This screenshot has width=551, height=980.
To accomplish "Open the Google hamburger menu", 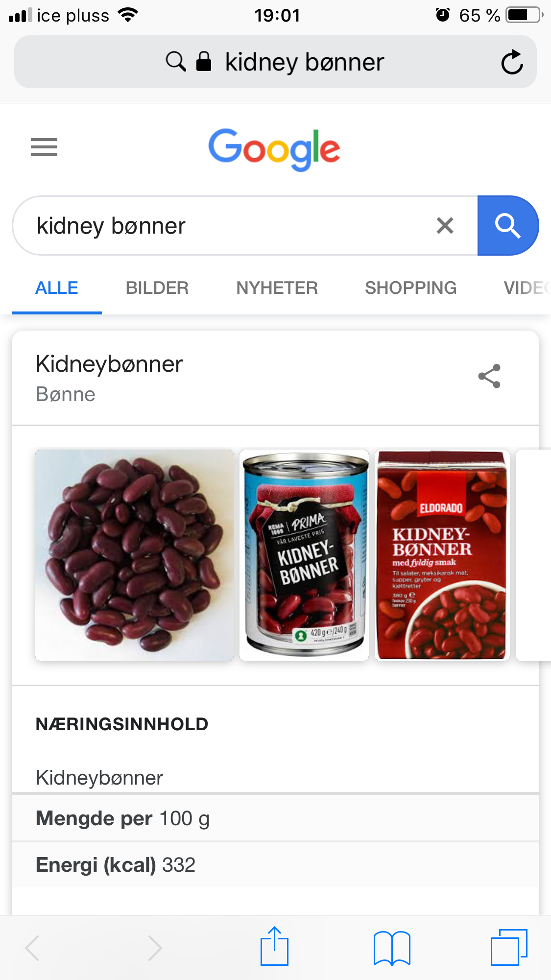I will tap(44, 147).
